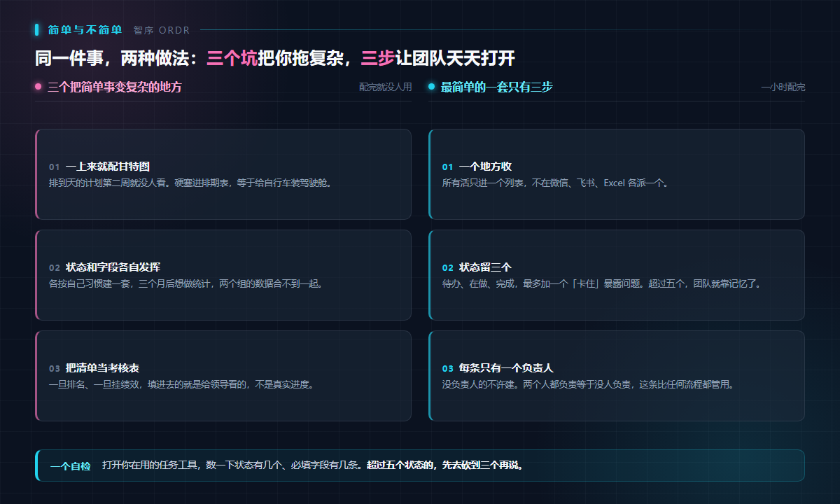Click the cyan dot beside 最简单的一套只有三步

431,87
